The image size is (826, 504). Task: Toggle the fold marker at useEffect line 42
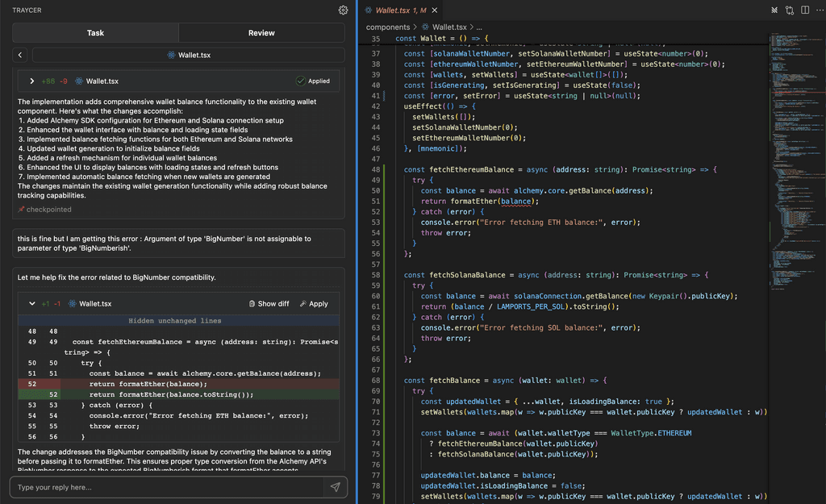pos(393,106)
